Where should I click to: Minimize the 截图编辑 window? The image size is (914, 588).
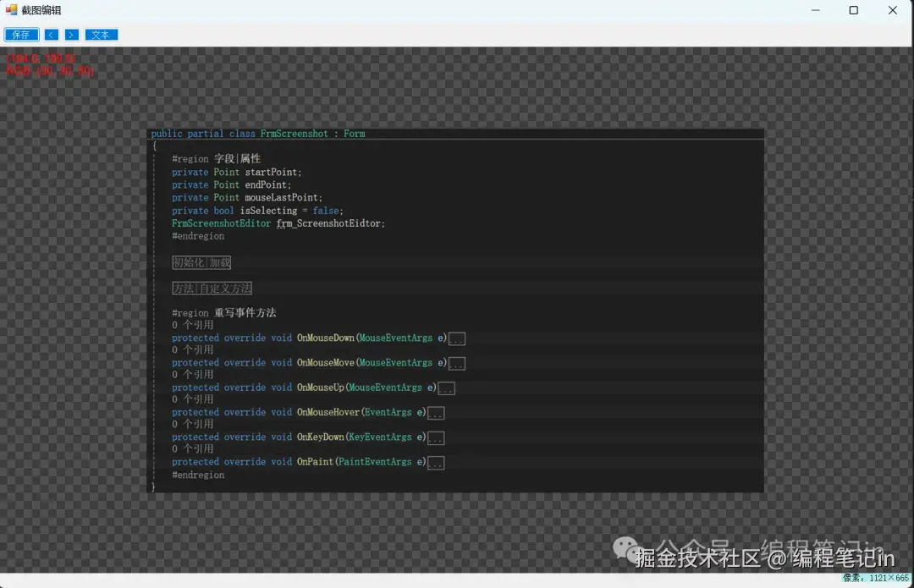pyautogui.click(x=816, y=10)
